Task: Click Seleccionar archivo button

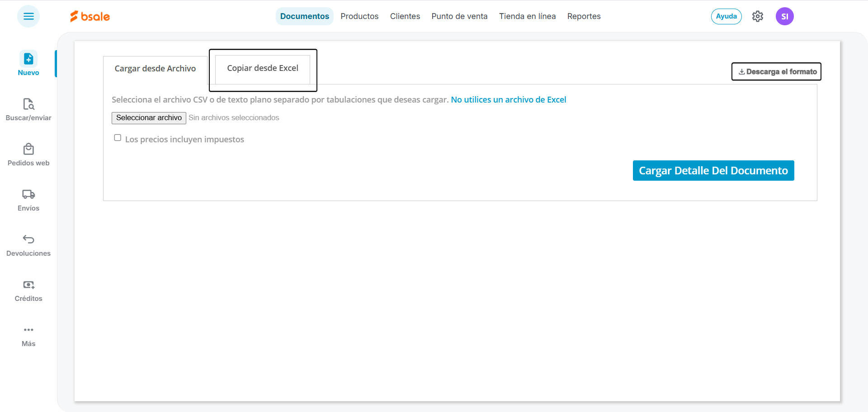Action: pos(149,118)
